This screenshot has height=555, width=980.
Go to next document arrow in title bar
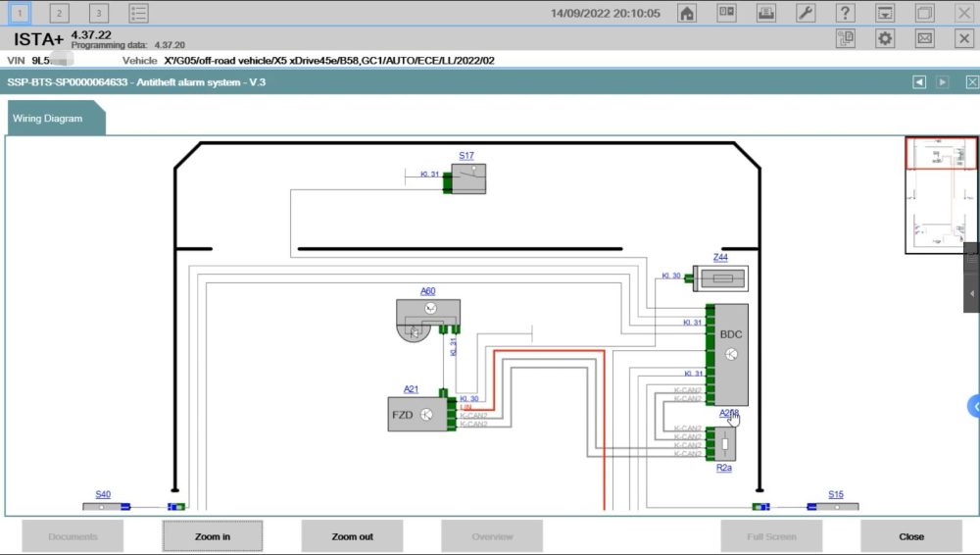pyautogui.click(x=943, y=82)
